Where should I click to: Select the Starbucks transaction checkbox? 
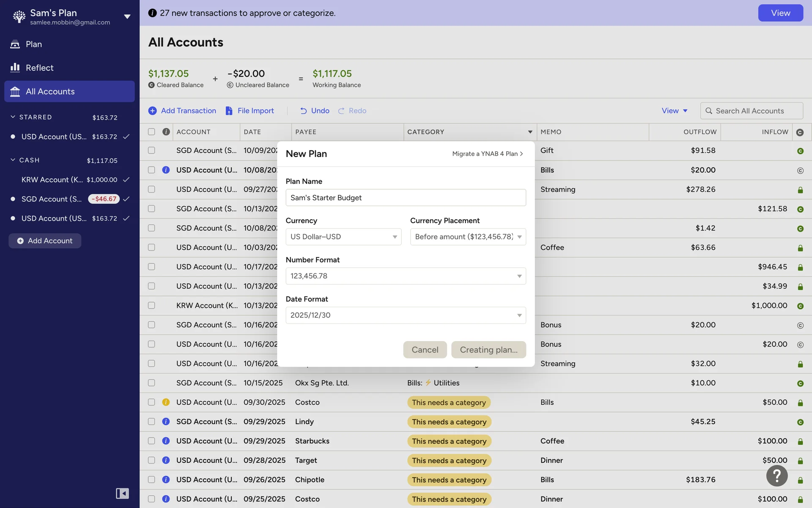[x=151, y=441]
